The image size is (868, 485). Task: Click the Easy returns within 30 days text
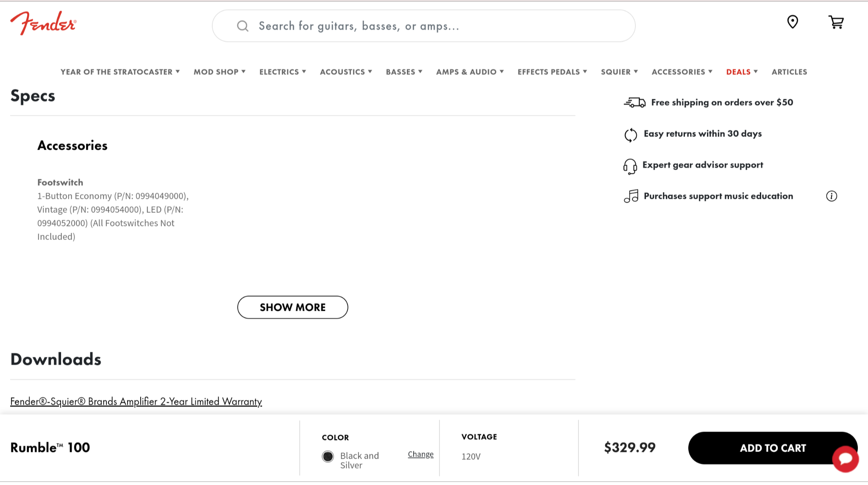point(703,134)
